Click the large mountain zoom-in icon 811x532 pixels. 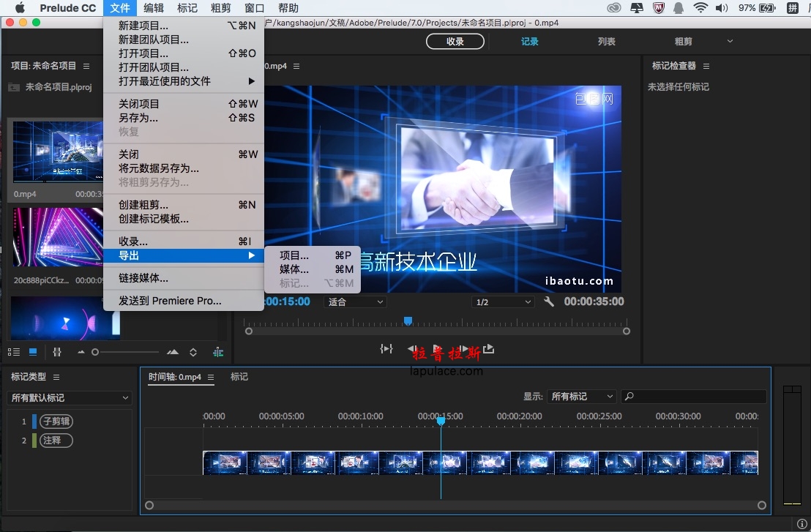(173, 352)
